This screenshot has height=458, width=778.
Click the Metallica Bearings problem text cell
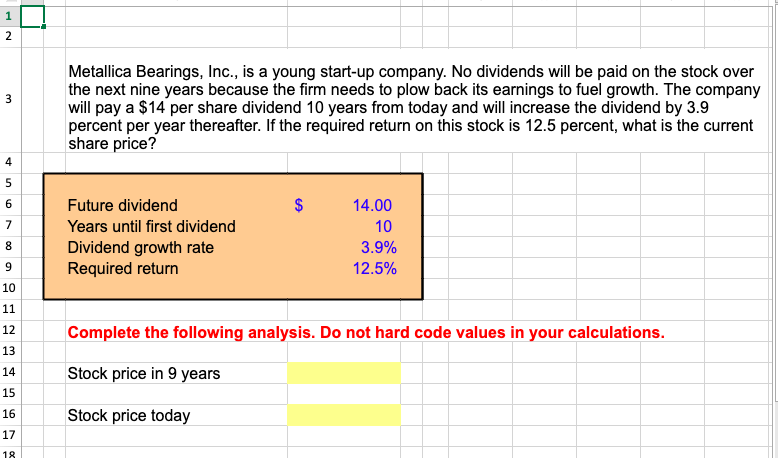point(414,107)
